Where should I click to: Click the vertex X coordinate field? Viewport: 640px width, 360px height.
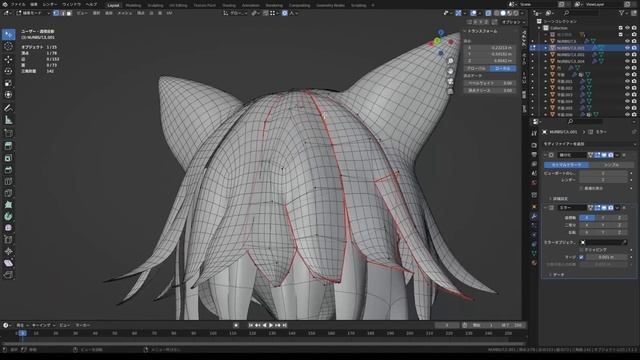click(489, 48)
